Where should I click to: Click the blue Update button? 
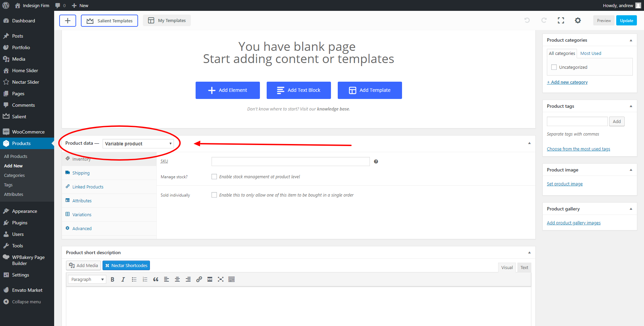tap(626, 21)
